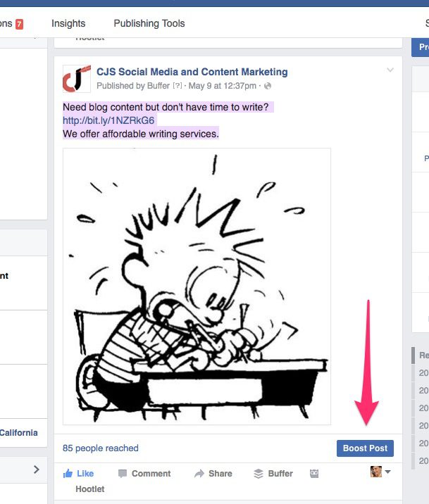The width and height of the screenshot is (429, 504).
Task: Click the Buffer button on the post
Action: pos(273,474)
